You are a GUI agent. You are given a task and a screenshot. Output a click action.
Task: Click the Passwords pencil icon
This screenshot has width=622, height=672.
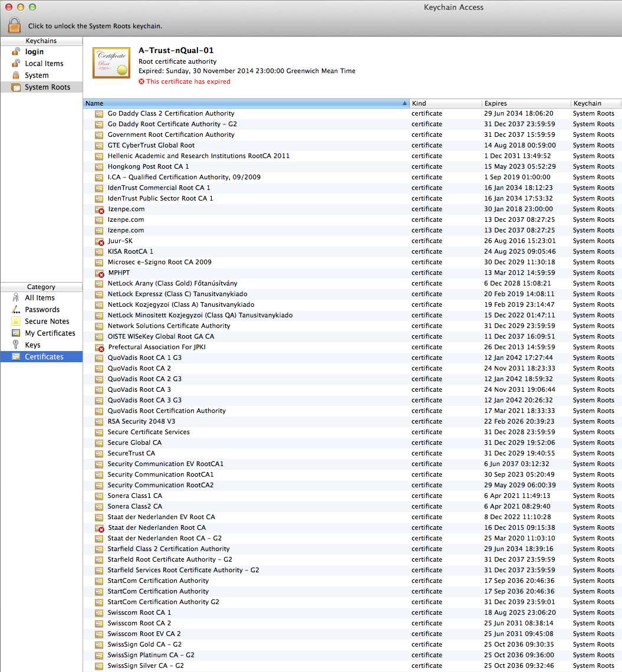click(16, 309)
